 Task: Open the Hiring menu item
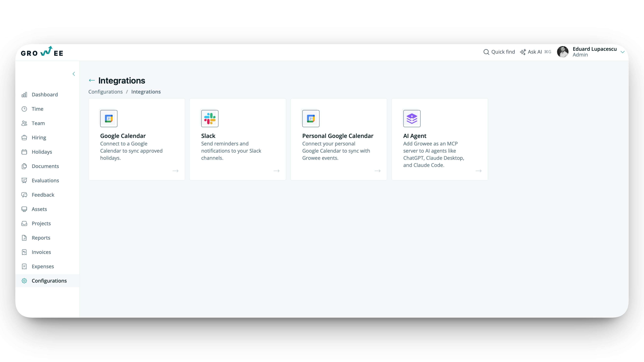47,138
